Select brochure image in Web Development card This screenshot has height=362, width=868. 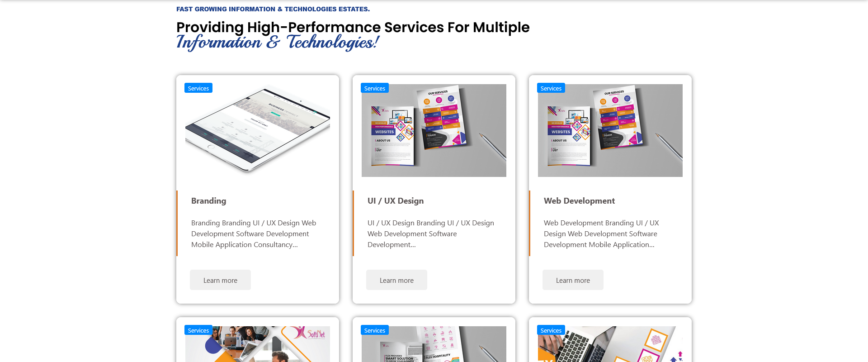[x=610, y=130]
